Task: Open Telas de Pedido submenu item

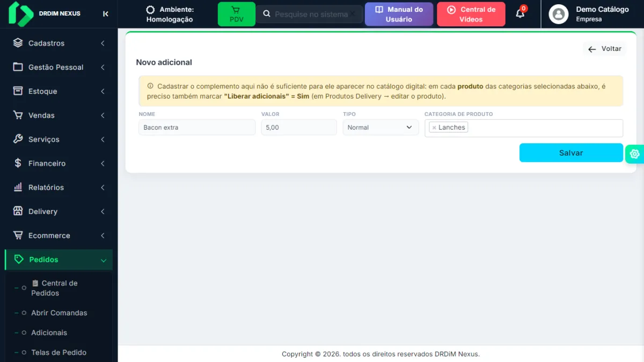Action: 58,352
